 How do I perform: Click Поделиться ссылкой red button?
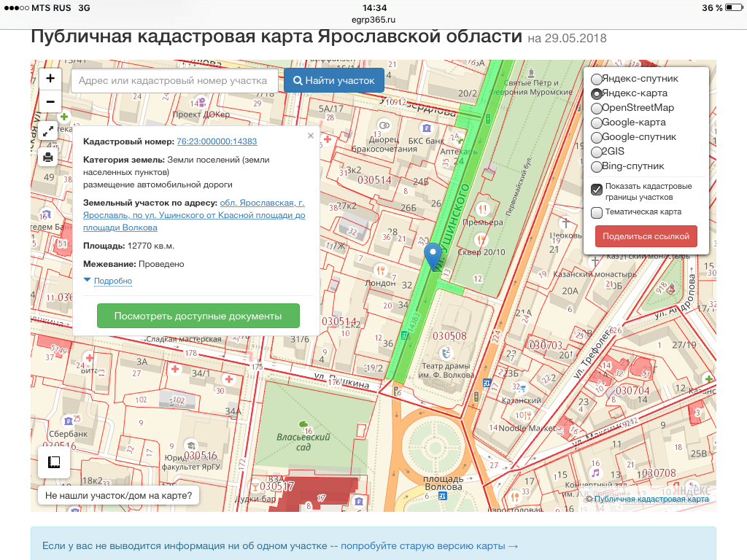coord(646,236)
